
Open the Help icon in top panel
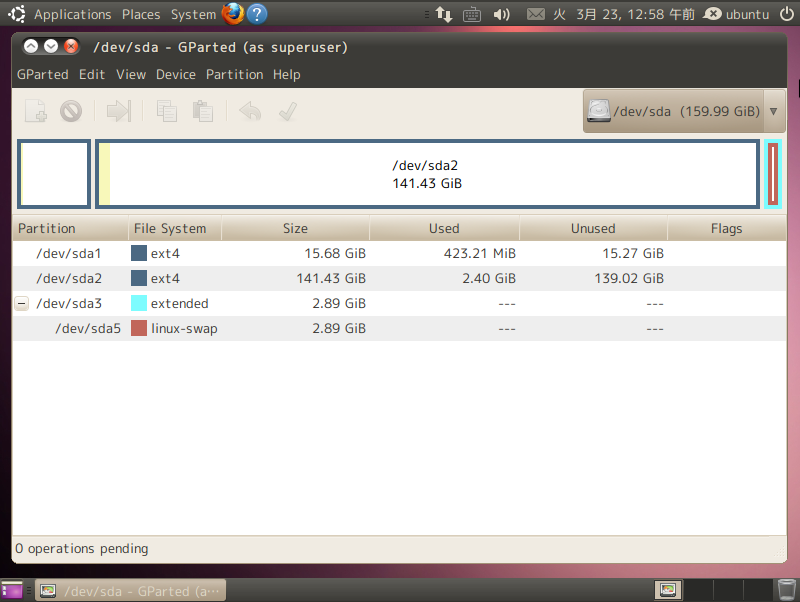click(257, 14)
